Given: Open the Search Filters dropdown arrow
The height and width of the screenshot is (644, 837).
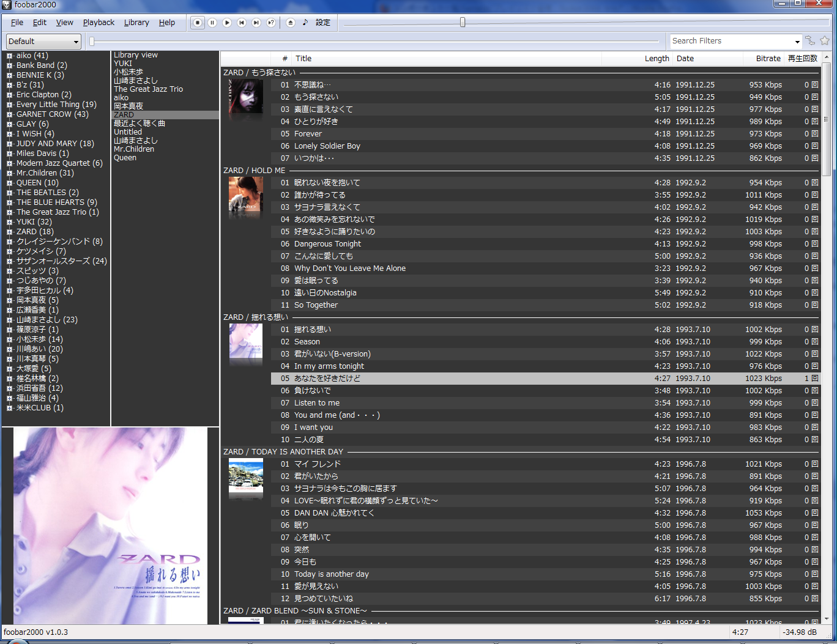Looking at the screenshot, I should pos(797,42).
